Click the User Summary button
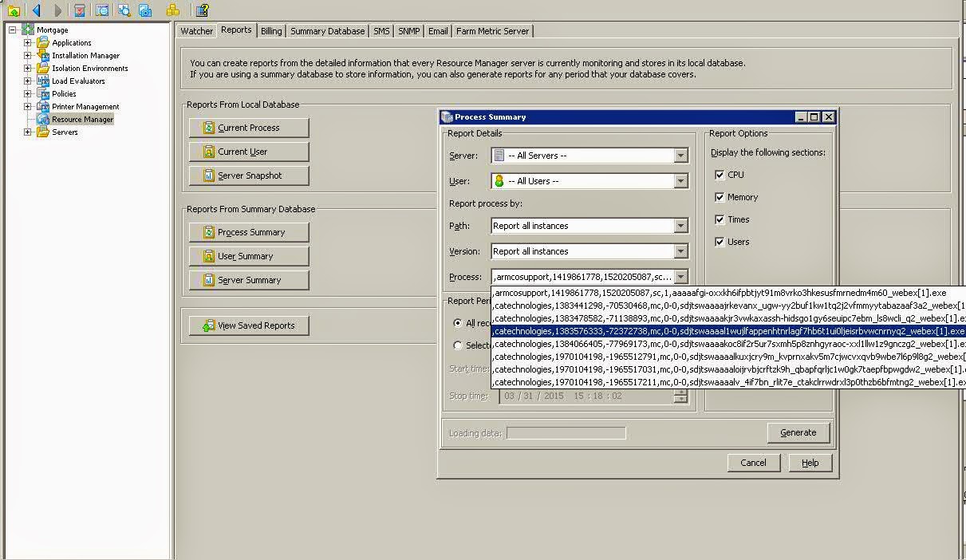966x560 pixels. point(249,256)
